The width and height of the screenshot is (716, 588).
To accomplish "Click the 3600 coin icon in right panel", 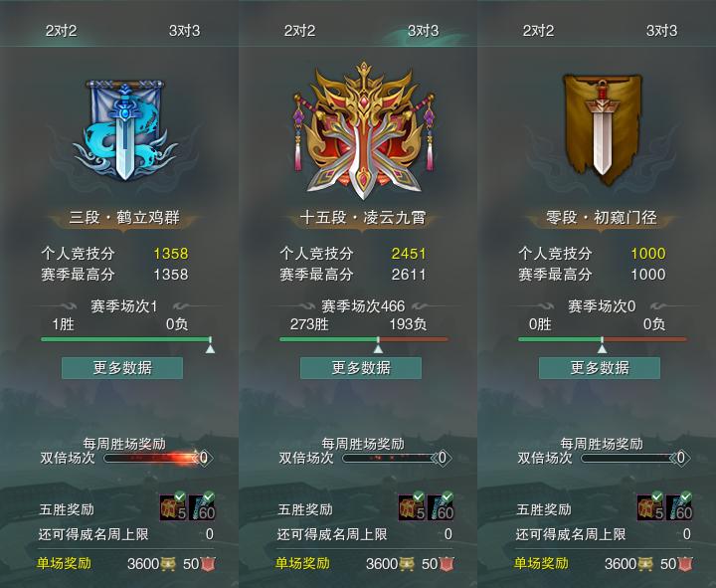I will pyautogui.click(x=644, y=564).
